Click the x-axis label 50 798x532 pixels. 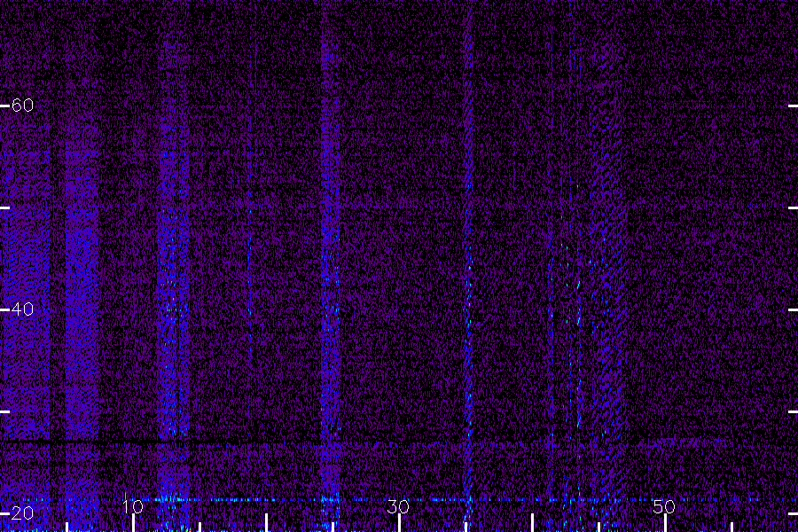coord(664,506)
